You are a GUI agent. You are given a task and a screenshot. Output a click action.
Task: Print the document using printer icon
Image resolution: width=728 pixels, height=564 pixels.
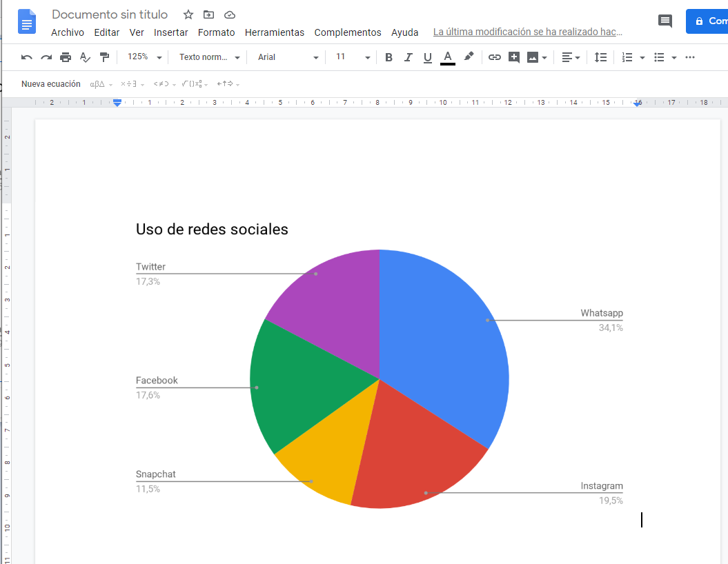click(66, 57)
